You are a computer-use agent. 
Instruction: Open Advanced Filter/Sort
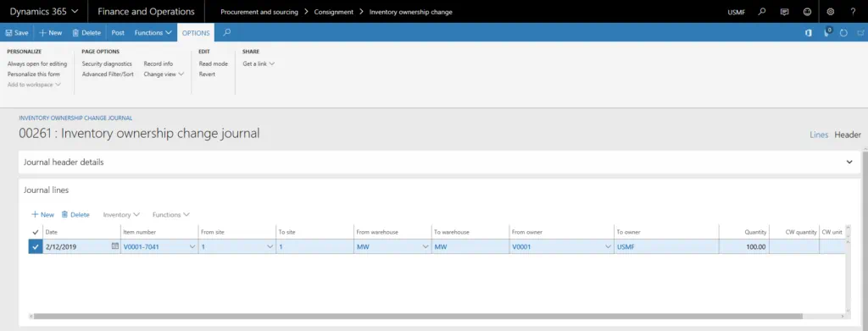coord(108,74)
